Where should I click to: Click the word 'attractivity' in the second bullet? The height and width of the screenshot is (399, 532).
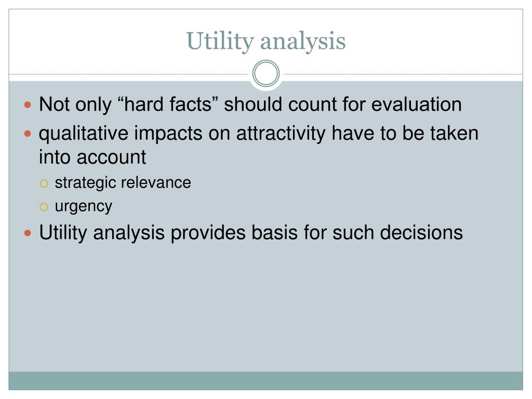click(x=281, y=132)
